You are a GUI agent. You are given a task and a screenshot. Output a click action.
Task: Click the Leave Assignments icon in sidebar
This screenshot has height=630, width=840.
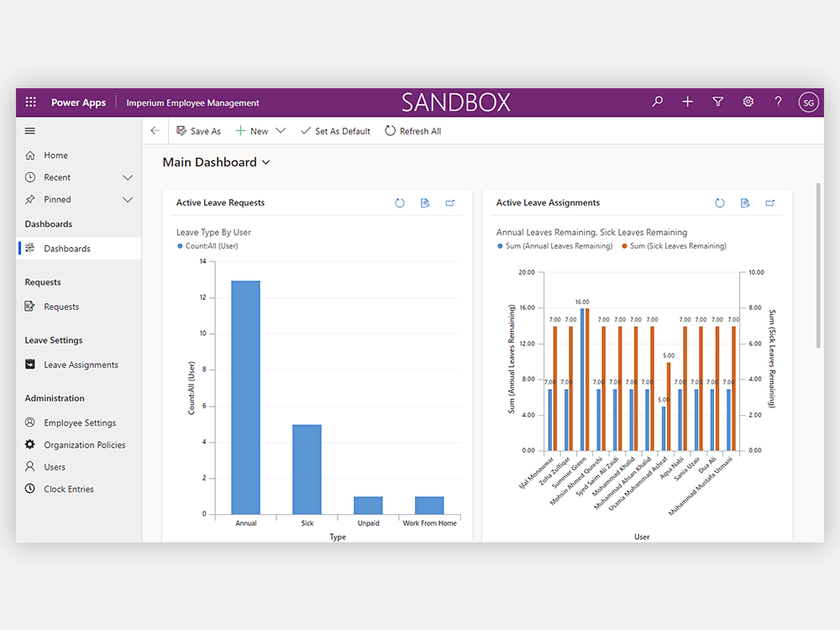point(30,365)
